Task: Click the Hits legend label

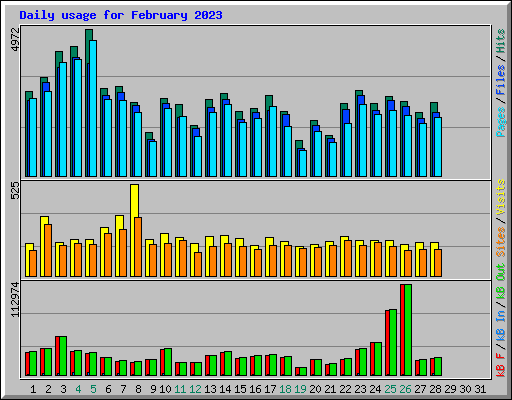Action: point(501,41)
